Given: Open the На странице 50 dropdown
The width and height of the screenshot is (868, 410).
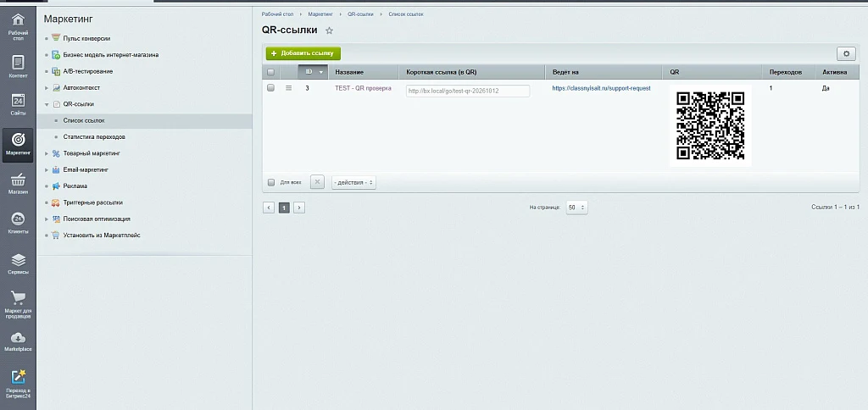Looking at the screenshot, I should 576,208.
